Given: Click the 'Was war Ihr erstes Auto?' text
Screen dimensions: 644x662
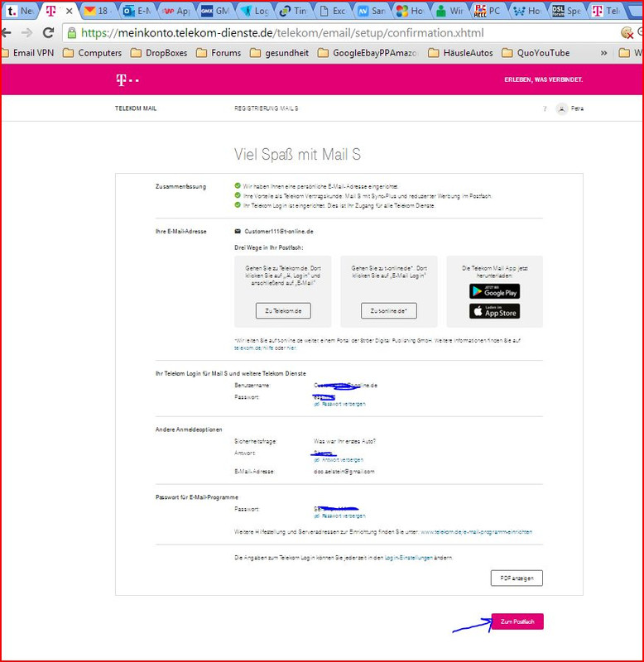Looking at the screenshot, I should click(x=344, y=442).
